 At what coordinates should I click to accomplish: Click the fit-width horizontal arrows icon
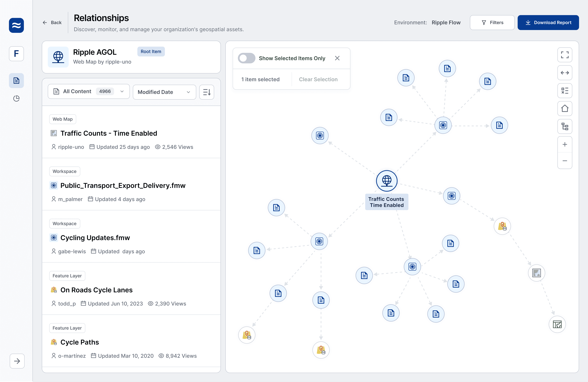[x=565, y=73]
